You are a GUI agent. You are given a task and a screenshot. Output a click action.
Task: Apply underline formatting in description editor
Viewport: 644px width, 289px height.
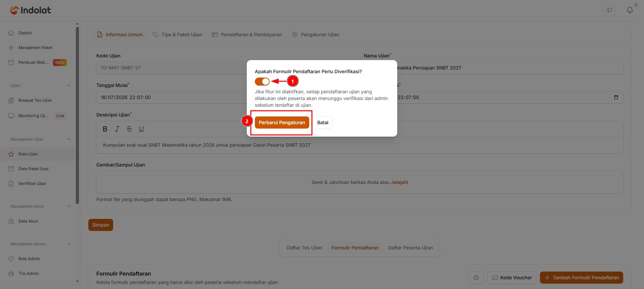click(x=141, y=129)
